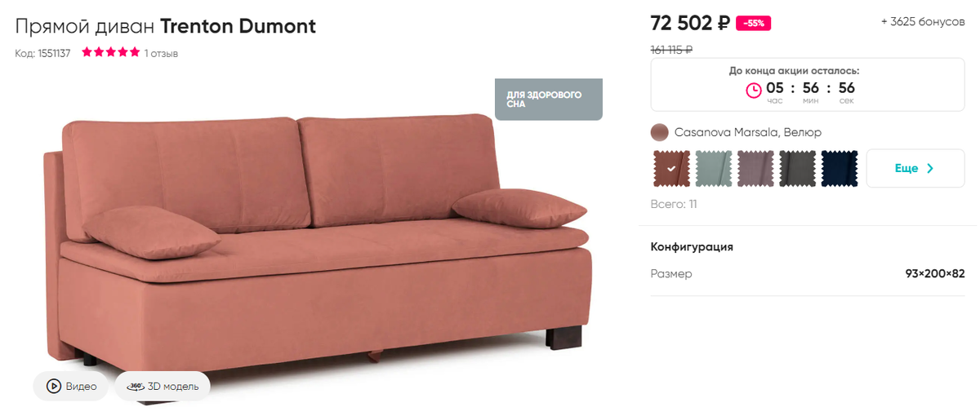Viewport: 980px width, 416px height.
Task: Open the 360° 3D модель viewer
Action: coord(163,387)
